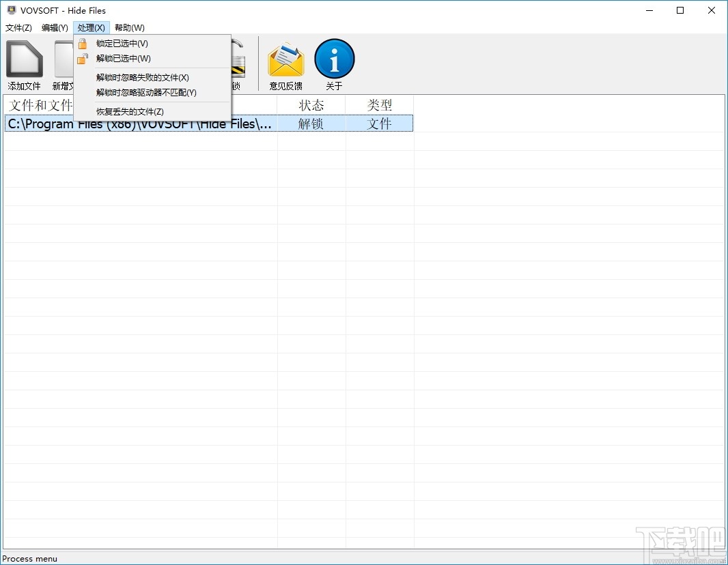Click the closed padlock icon beside 锁定已选中
The width and height of the screenshot is (728, 565).
tap(83, 43)
